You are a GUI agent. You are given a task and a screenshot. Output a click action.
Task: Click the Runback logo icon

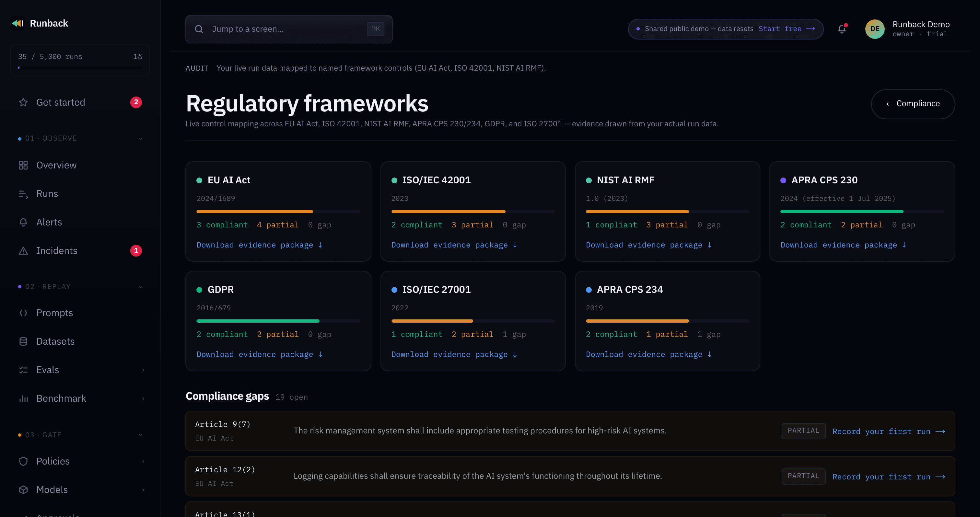coord(18,23)
